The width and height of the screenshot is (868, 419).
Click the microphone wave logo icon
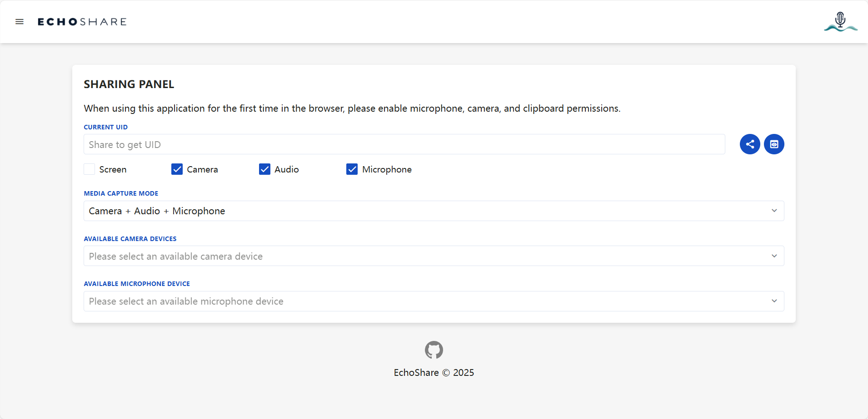click(841, 22)
